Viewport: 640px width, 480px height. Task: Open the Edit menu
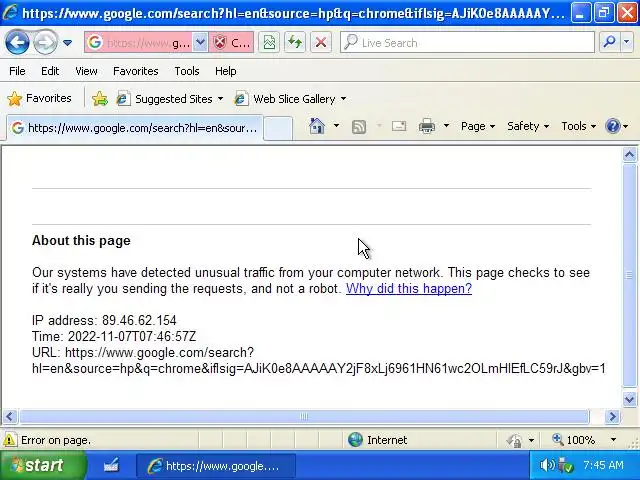(50, 71)
